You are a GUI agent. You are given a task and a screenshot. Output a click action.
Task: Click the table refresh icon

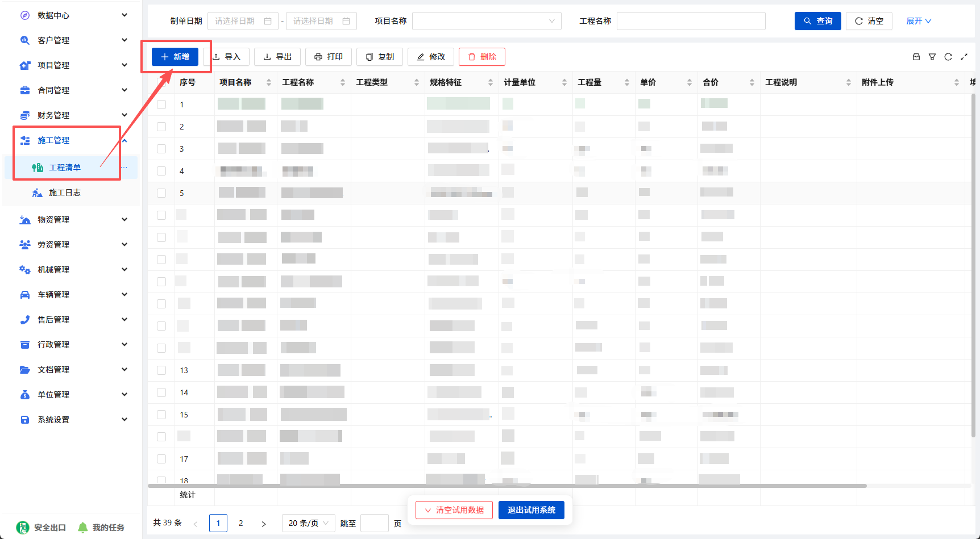coord(948,57)
